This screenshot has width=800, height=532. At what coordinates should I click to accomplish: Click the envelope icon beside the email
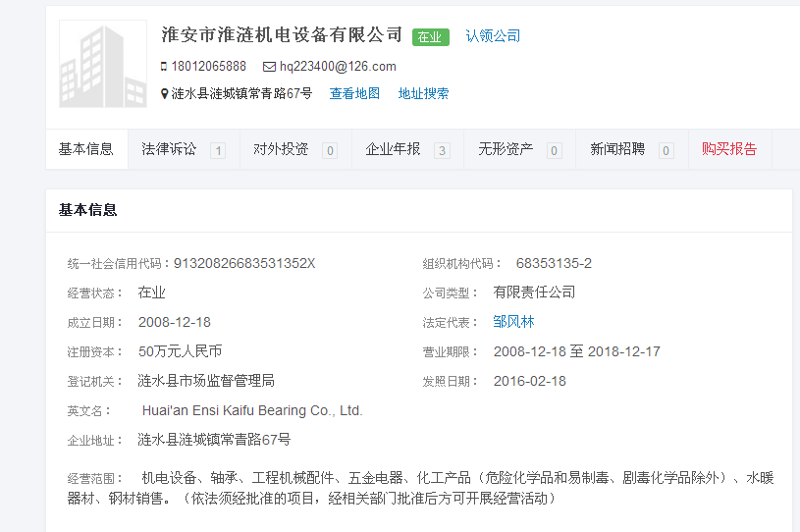(269, 67)
